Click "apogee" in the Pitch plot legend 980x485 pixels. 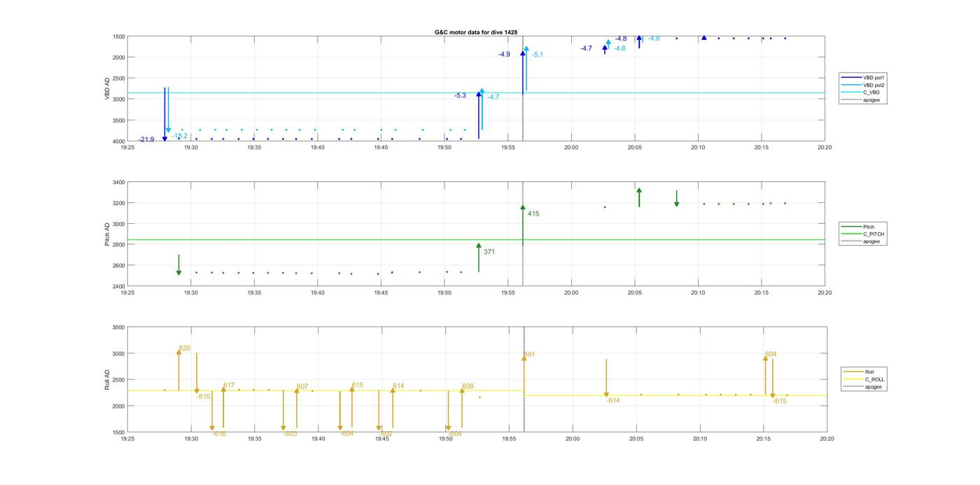tap(862, 241)
